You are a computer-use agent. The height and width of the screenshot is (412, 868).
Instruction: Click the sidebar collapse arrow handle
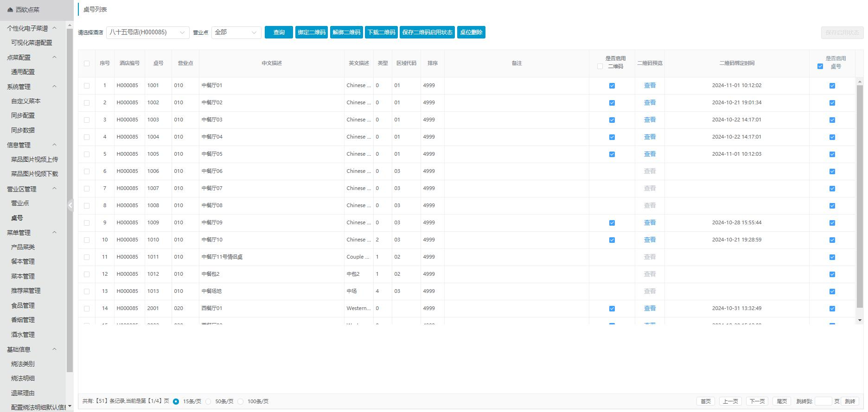point(70,205)
